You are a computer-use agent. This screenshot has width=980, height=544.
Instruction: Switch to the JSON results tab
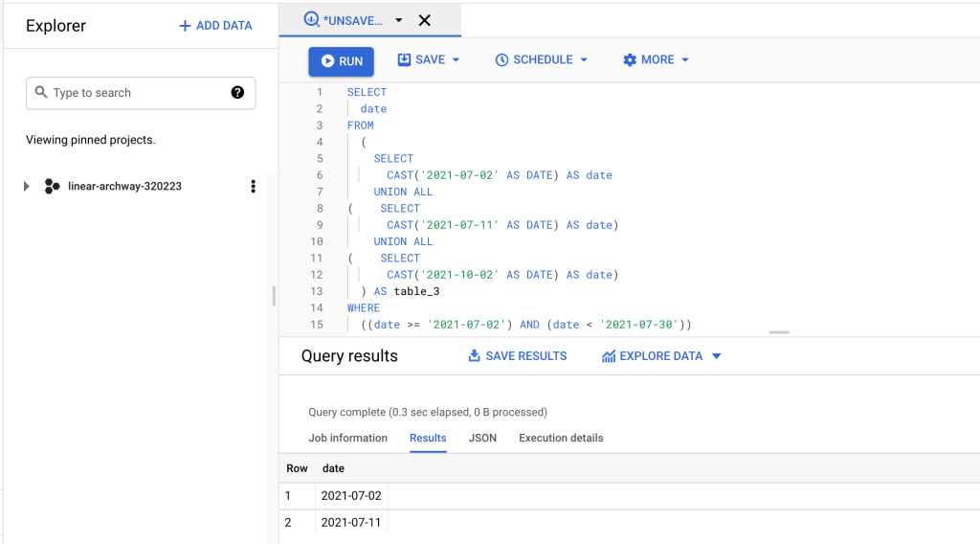pyautogui.click(x=482, y=438)
